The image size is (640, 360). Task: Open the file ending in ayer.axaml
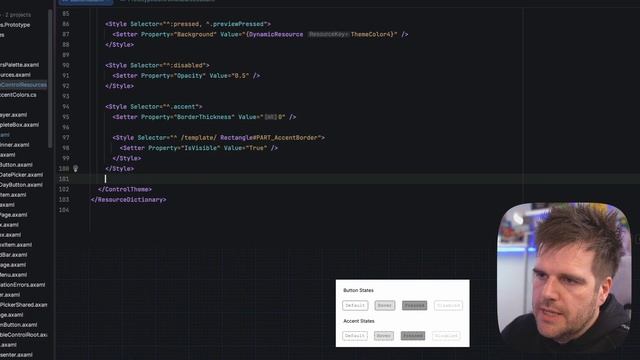click(x=13, y=115)
